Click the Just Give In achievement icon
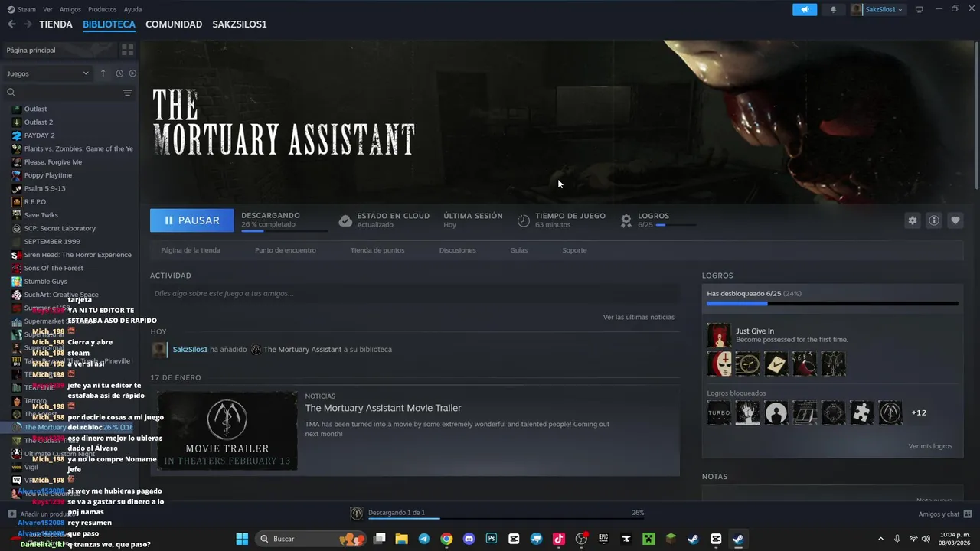Screen dimensions: 980x551 pos(718,335)
